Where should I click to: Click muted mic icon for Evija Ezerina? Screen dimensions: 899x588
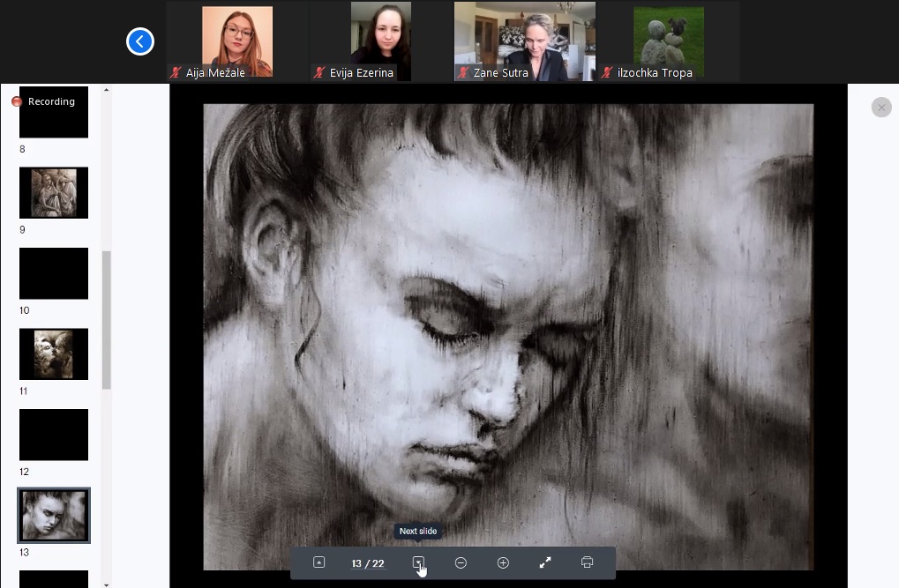[x=320, y=73]
